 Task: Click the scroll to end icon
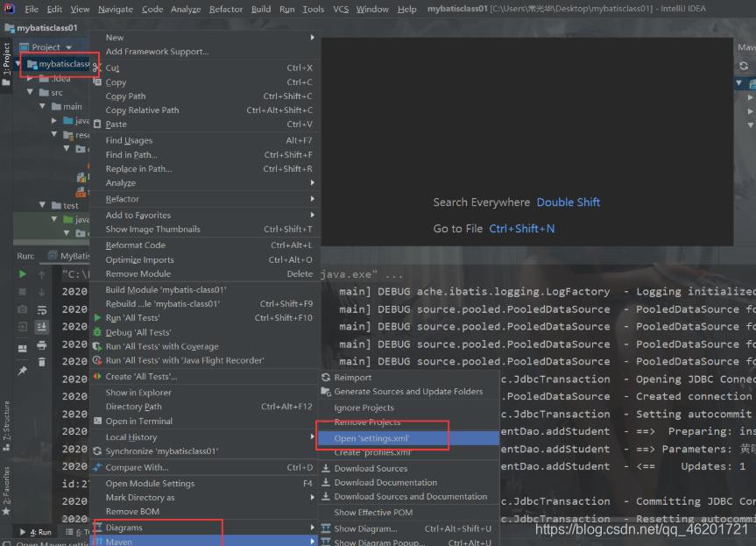(x=42, y=327)
